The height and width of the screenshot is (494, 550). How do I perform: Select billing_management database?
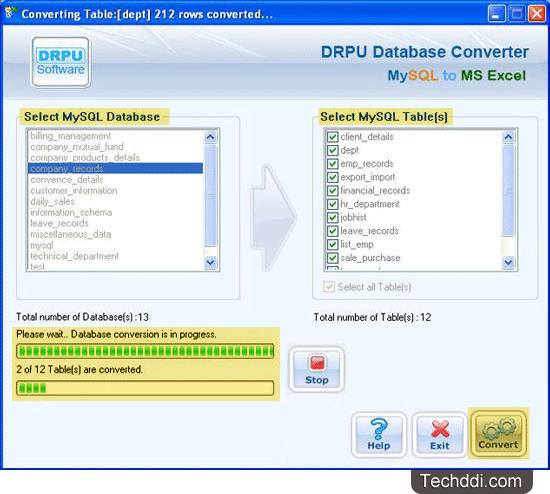pos(115,136)
